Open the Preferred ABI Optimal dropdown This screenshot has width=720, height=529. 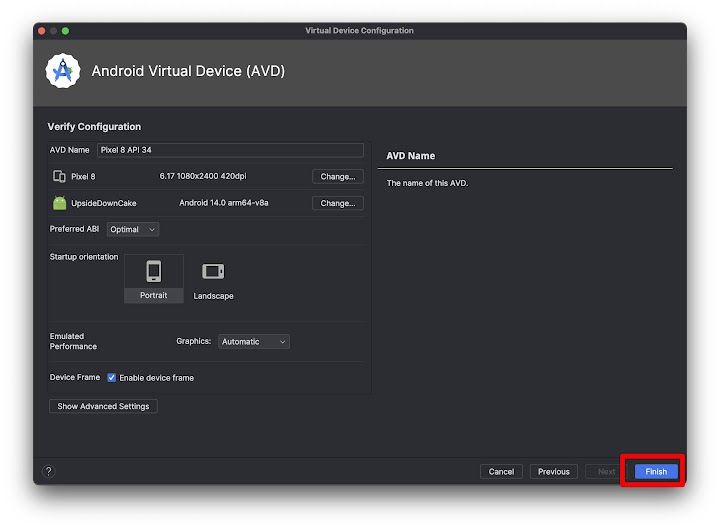[133, 229]
